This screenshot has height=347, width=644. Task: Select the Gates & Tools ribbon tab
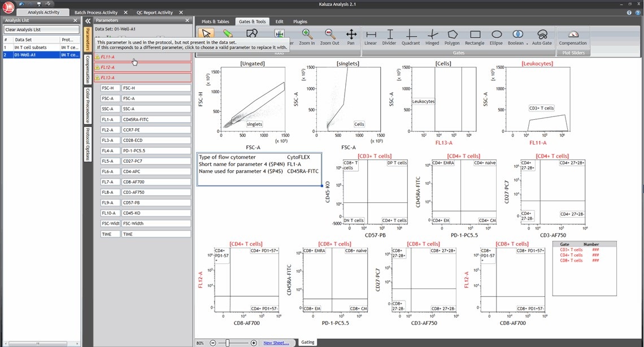[x=252, y=21]
